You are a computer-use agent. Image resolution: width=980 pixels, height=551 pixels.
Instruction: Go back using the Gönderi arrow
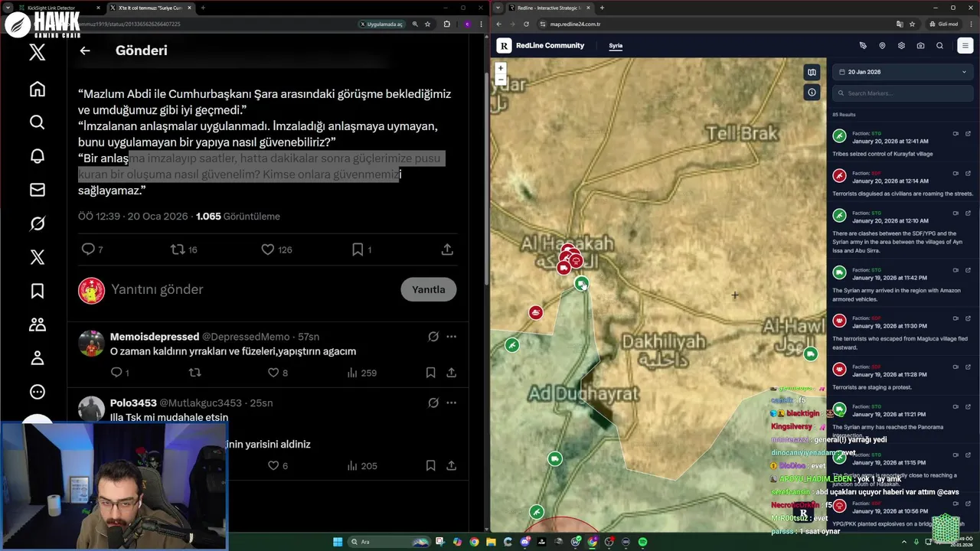point(85,51)
